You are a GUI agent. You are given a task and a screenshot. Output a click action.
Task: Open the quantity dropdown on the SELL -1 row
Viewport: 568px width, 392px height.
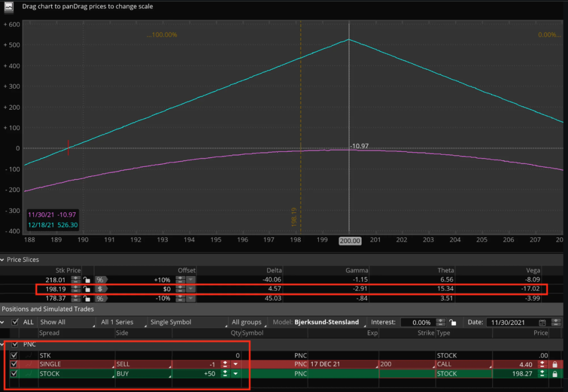[x=235, y=364]
